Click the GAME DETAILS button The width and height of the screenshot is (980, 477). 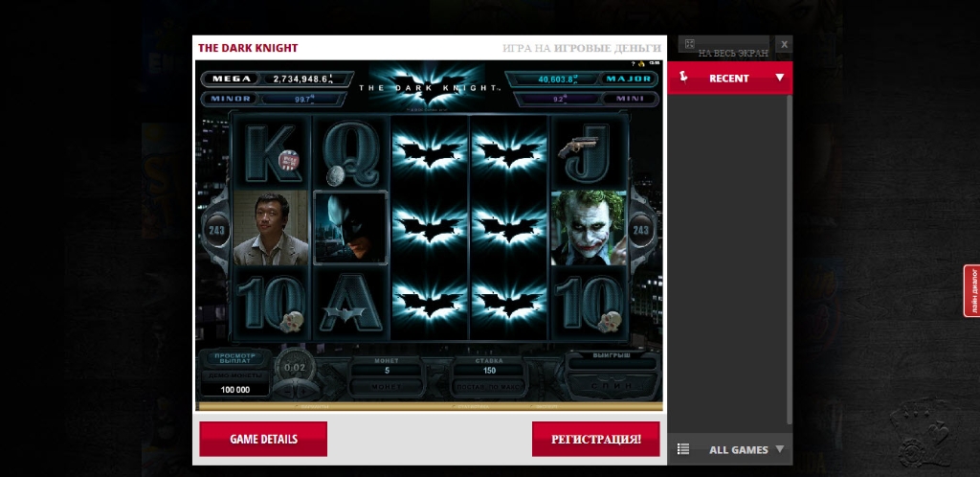pyautogui.click(x=263, y=439)
